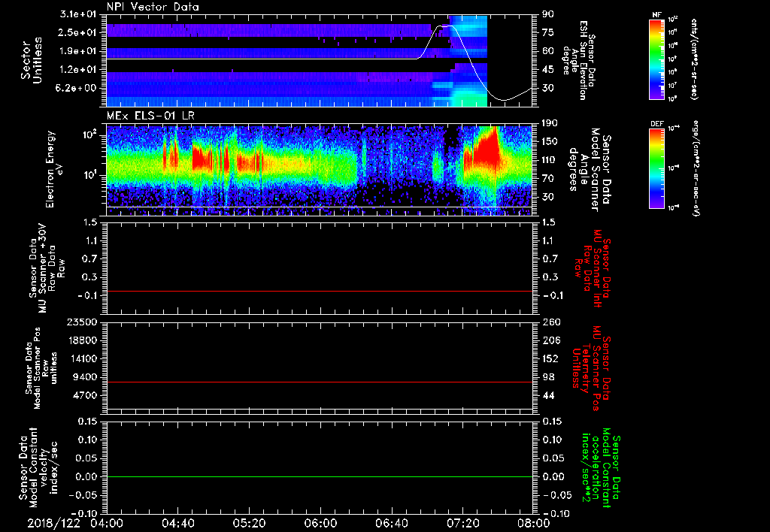Click the white sun elevation curve peak
Screen dimensions: 770x532
[x=446, y=26]
